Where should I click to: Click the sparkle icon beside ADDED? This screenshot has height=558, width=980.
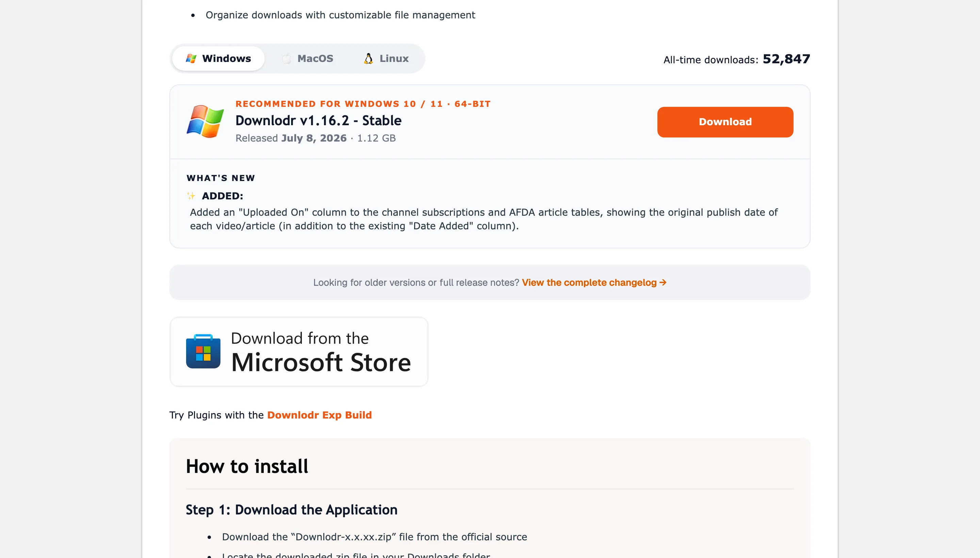point(191,196)
